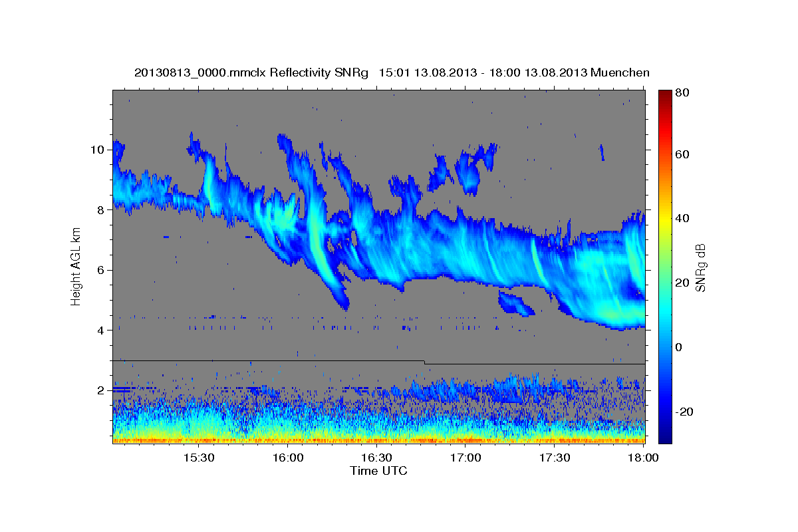
Task: Click the height tick label 4
Action: [100, 331]
